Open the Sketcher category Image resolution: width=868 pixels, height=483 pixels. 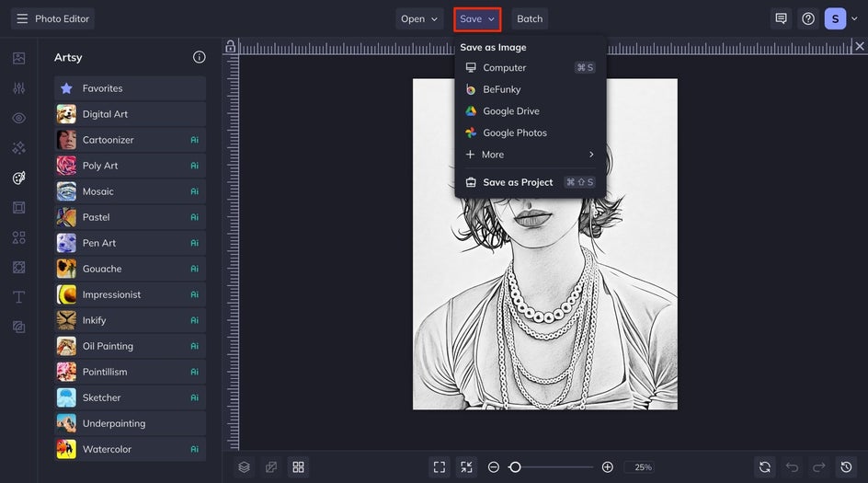pos(130,397)
